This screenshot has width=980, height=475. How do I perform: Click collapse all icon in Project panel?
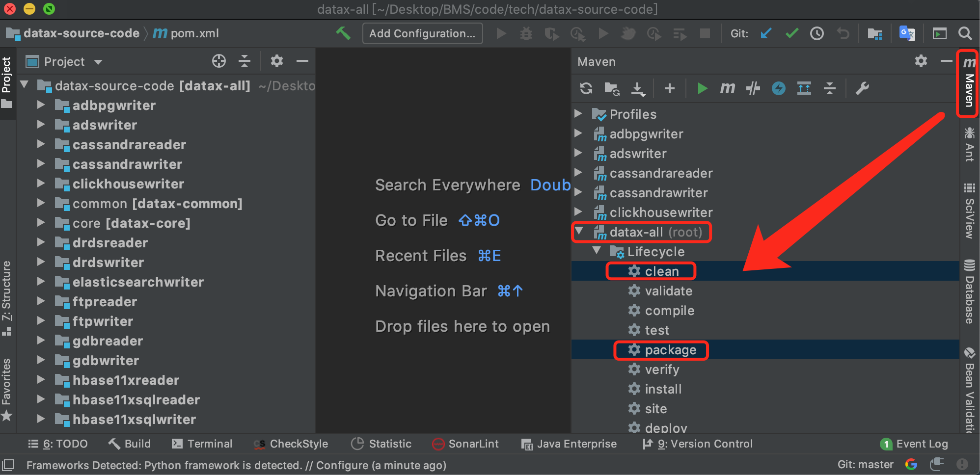pos(245,61)
